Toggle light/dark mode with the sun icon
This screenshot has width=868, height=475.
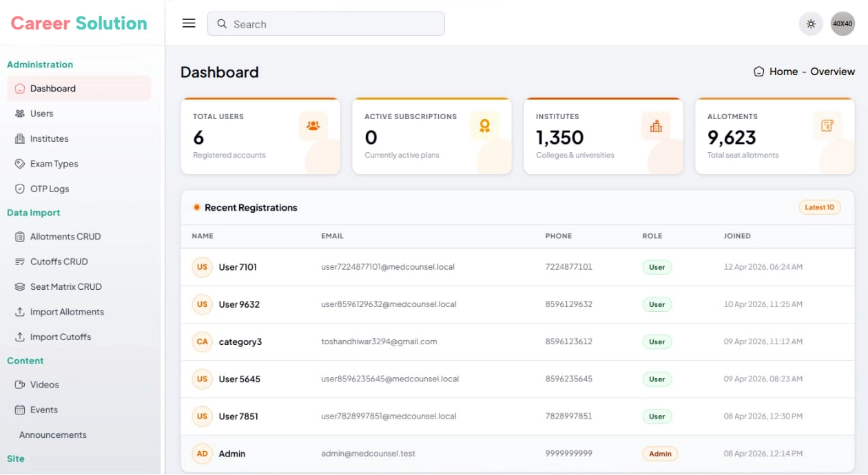[811, 23]
